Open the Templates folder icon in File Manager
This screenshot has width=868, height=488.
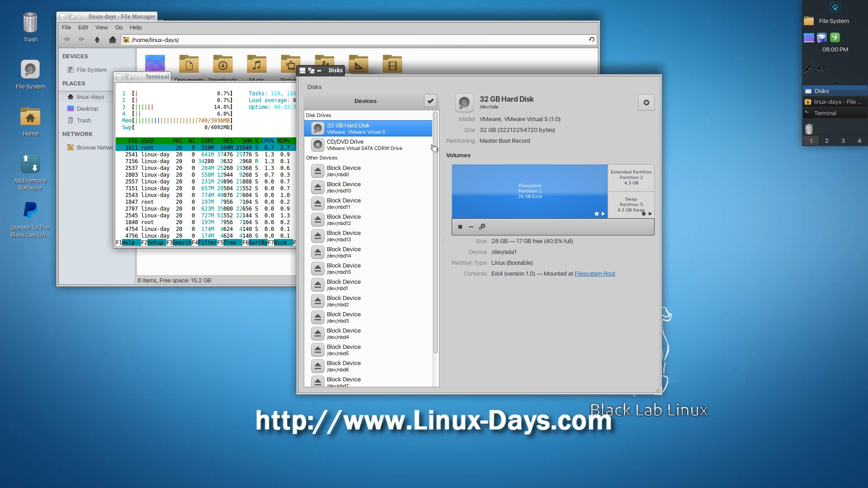coord(359,65)
